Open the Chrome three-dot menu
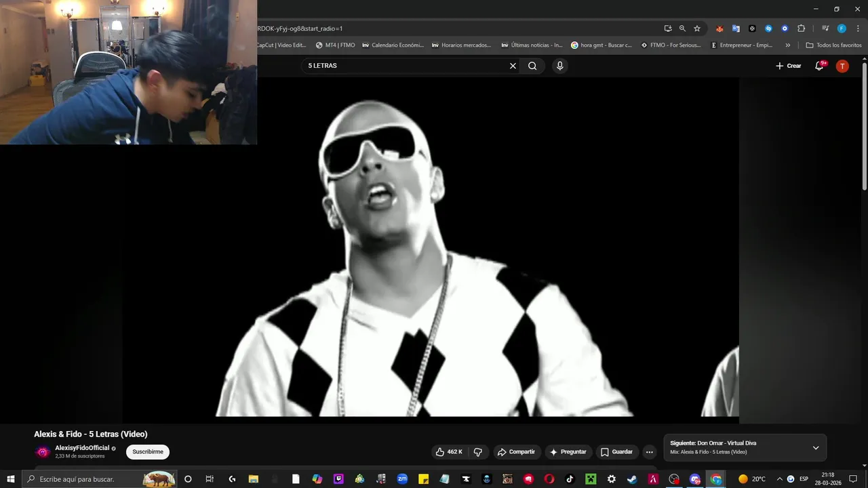Viewport: 868px width, 488px height. pyautogui.click(x=858, y=28)
